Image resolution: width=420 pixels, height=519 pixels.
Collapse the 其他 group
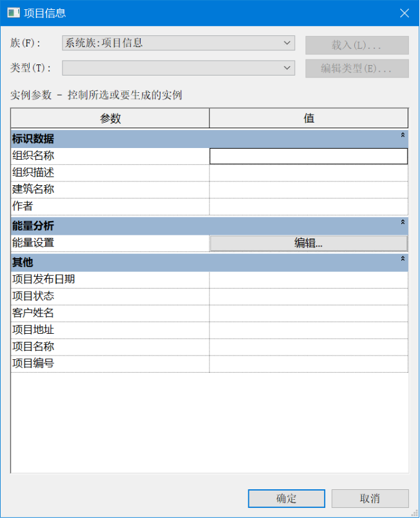click(x=403, y=258)
